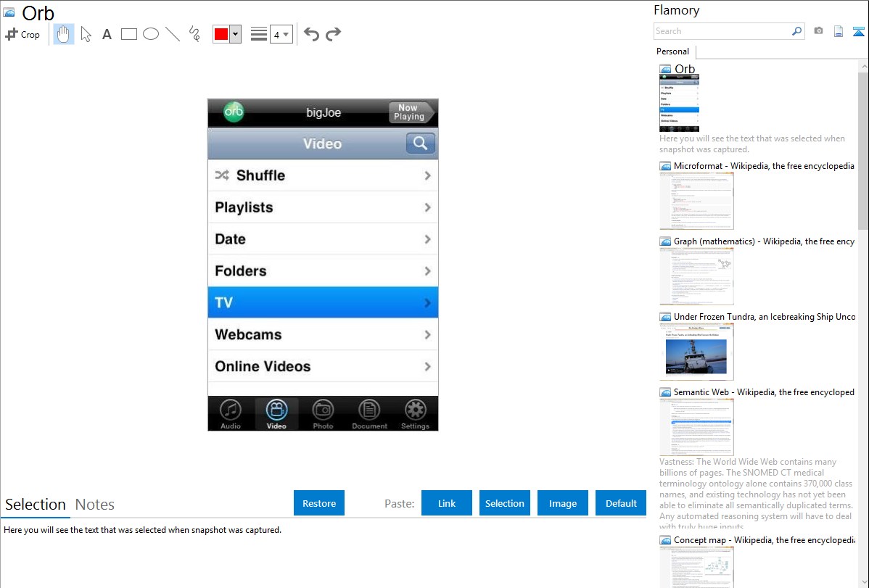This screenshot has width=869, height=588.
Task: Redo the last undone edit
Action: point(333,34)
